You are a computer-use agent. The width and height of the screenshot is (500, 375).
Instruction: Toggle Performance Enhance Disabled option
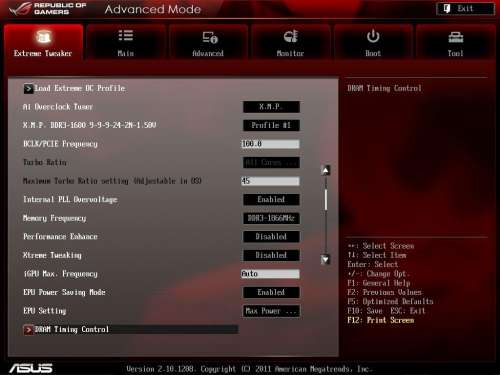(x=271, y=237)
